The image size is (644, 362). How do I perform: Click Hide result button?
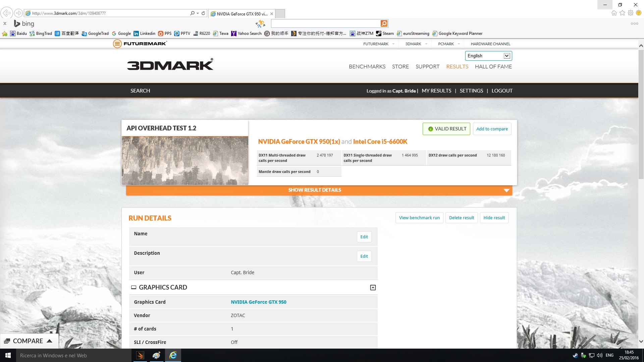[494, 218]
